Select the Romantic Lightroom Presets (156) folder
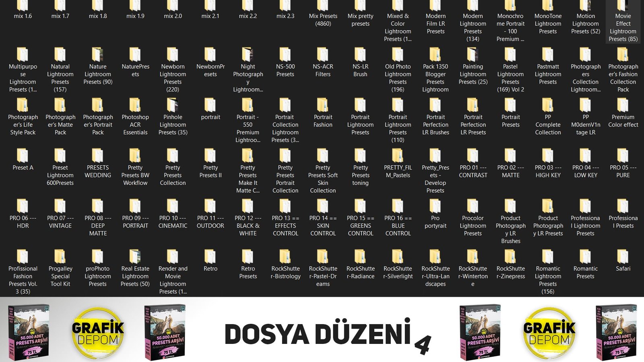The width and height of the screenshot is (644, 362). pos(548,272)
